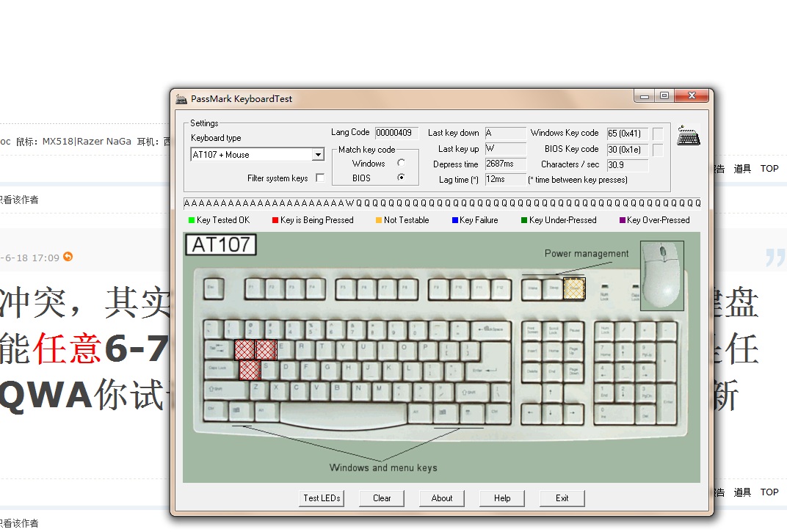This screenshot has width=787, height=532.
Task: Click the red Key is Being Pressed swatch
Action: coord(275,220)
